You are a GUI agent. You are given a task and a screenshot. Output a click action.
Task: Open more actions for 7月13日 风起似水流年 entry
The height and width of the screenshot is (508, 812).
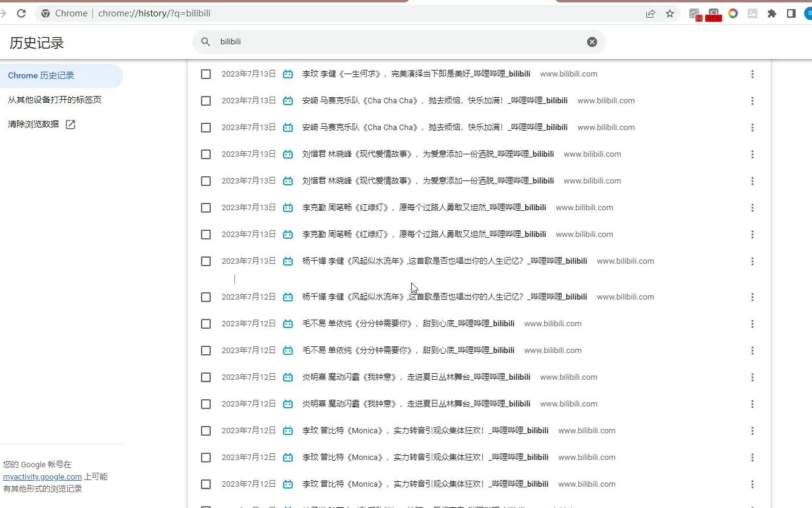point(752,261)
